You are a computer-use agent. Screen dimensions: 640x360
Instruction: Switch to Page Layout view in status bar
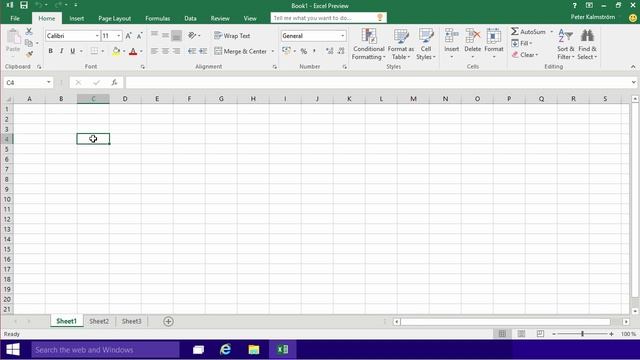521,333
